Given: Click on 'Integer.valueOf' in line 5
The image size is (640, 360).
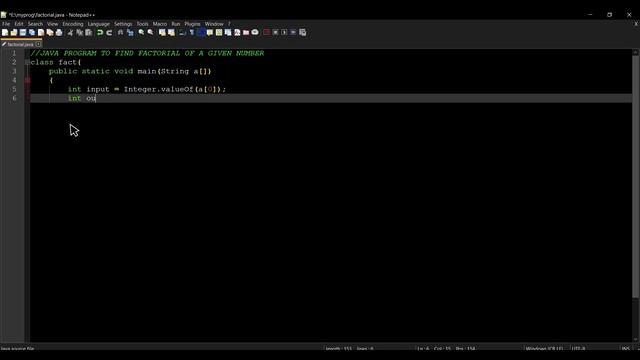Looking at the screenshot, I should coord(158,89).
